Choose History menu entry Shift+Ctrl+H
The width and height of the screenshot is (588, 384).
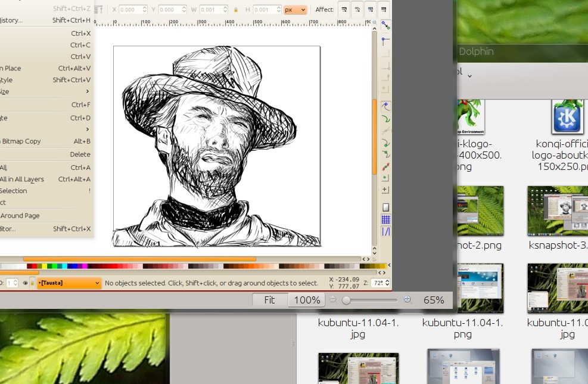pyautogui.click(x=45, y=20)
